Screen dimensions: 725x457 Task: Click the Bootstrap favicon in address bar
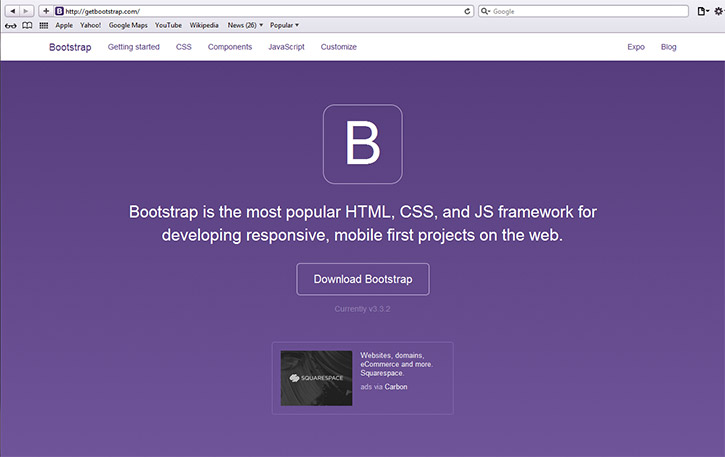(x=59, y=11)
